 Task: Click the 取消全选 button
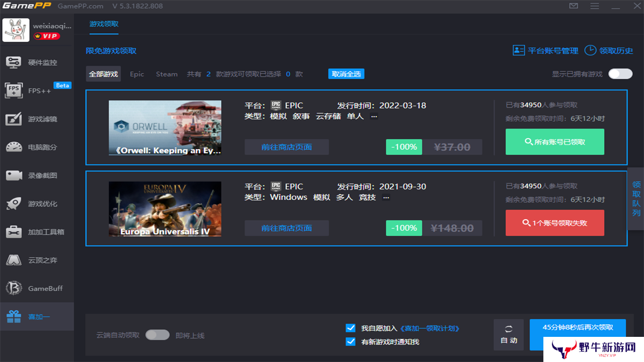pos(346,74)
